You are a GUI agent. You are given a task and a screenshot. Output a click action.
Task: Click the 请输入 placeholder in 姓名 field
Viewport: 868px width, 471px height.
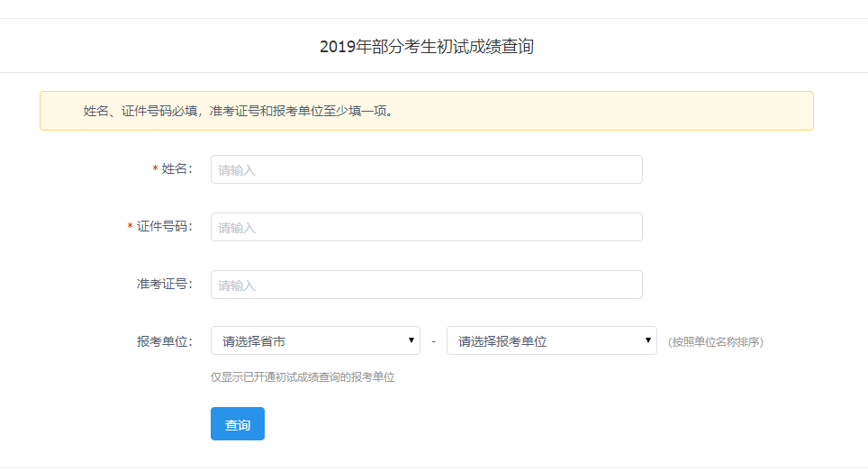pos(237,170)
